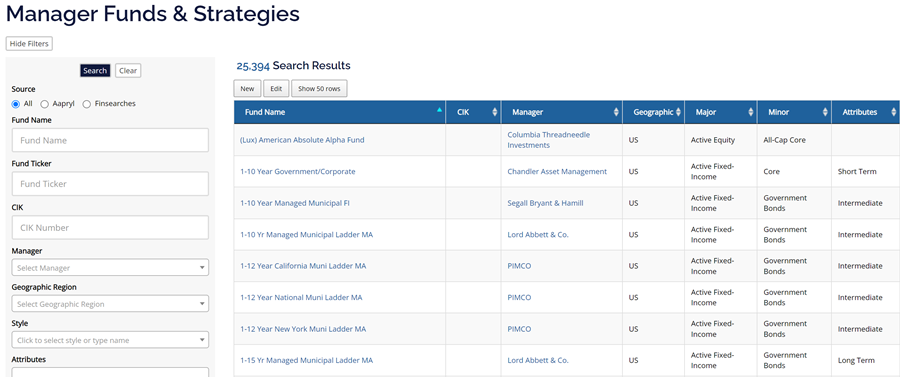Screen dimensions: 900x377
Task: Sort table by Minor column
Action: coord(794,112)
